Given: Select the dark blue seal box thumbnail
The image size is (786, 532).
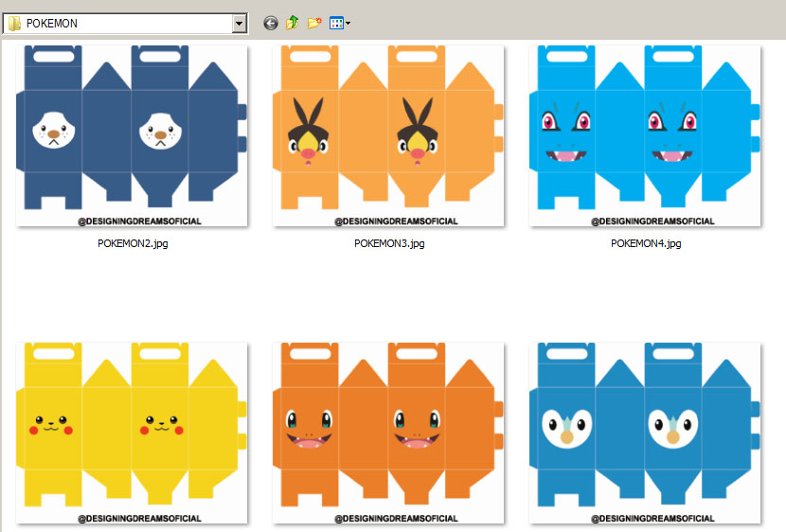Looking at the screenshot, I should 132,135.
